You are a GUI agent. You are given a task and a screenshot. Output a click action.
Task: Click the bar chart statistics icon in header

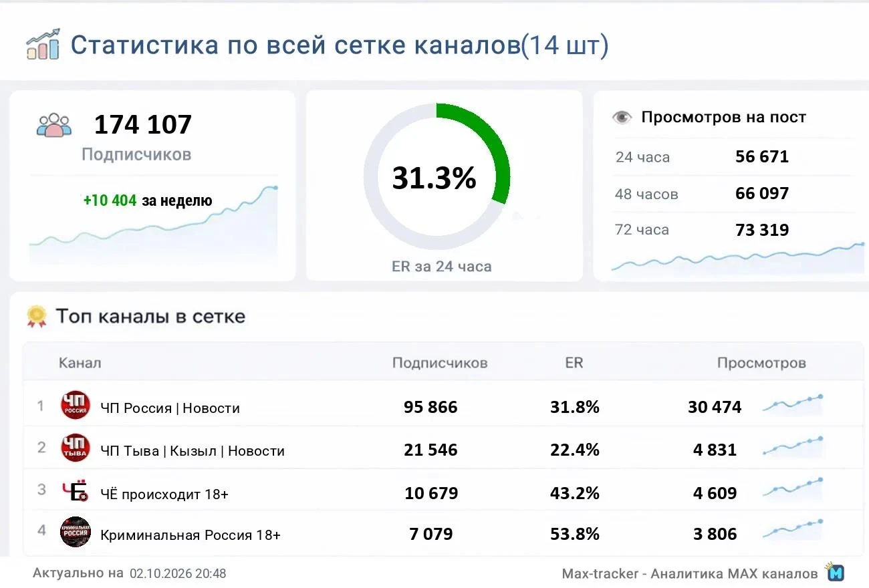point(43,44)
